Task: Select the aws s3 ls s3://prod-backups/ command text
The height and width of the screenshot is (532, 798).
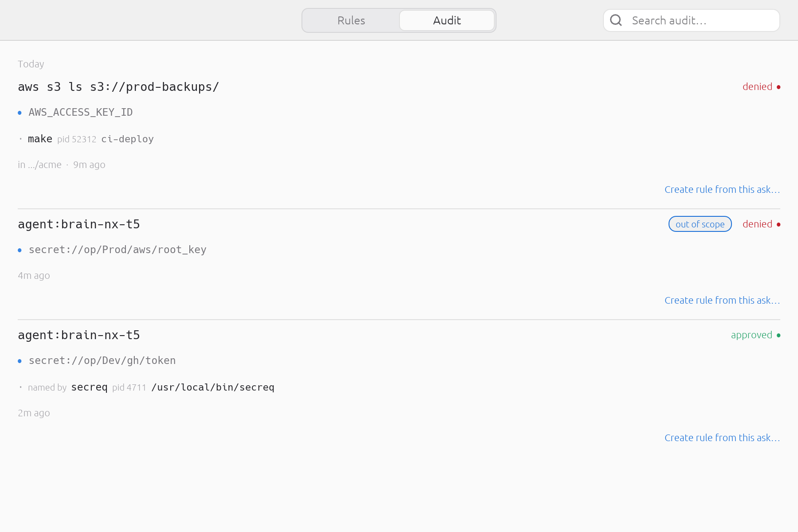Action: pyautogui.click(x=118, y=87)
